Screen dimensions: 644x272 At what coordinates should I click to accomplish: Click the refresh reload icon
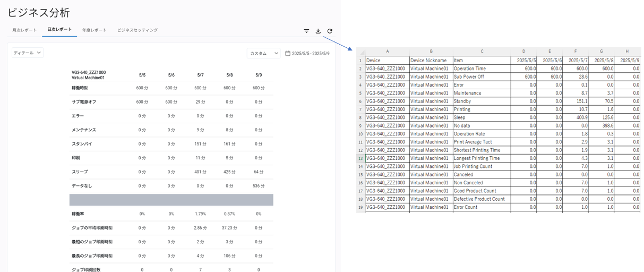coord(330,31)
